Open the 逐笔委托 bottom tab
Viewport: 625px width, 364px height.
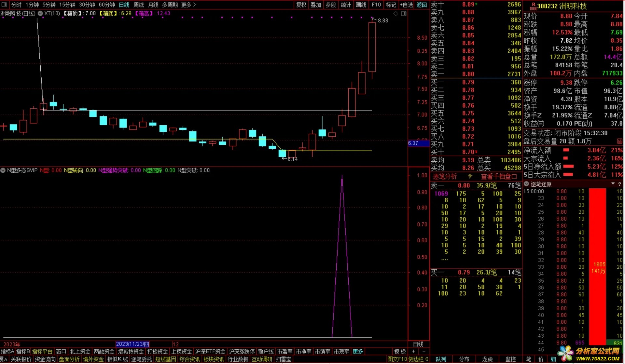pos(142,359)
